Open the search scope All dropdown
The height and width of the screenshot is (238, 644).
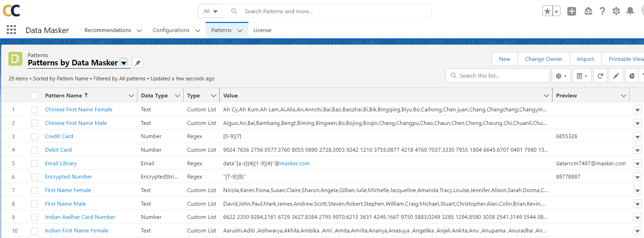click(210, 11)
